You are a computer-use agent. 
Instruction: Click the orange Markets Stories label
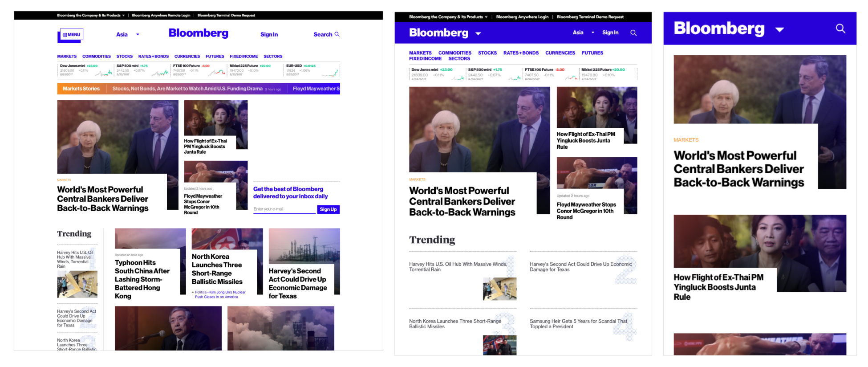point(81,89)
